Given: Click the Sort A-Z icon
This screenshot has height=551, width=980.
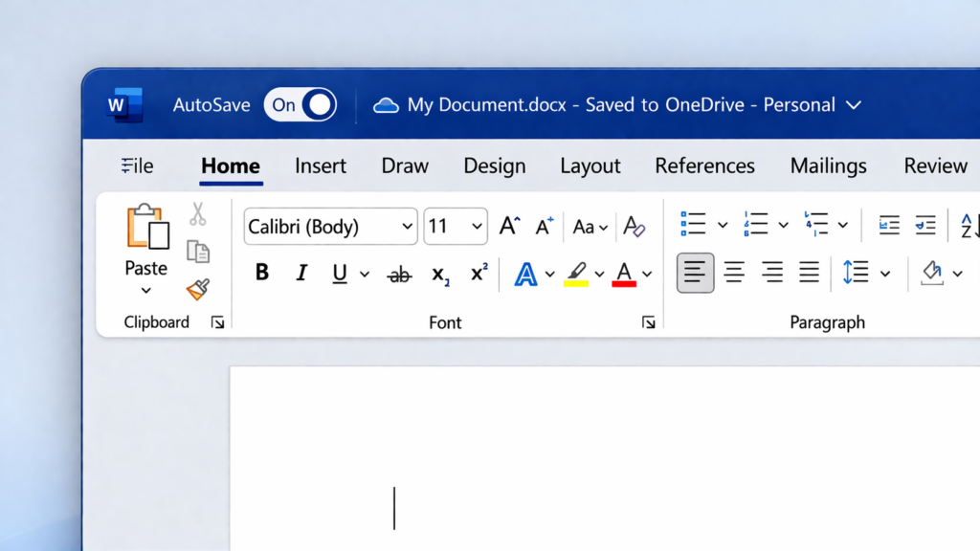Looking at the screenshot, I should tap(969, 226).
